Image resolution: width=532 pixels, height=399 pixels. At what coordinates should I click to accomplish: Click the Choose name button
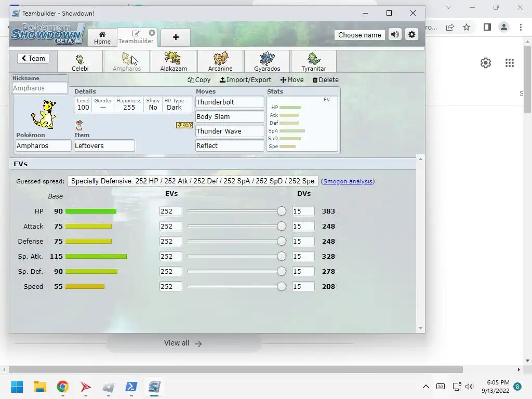[360, 35]
